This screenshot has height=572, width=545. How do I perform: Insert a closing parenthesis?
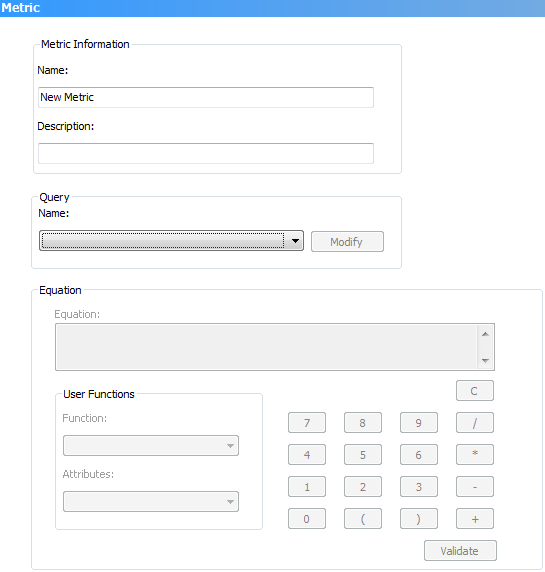click(419, 519)
